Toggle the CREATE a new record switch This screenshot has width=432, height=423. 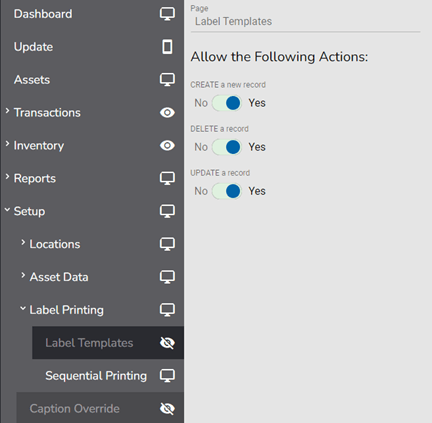pyautogui.click(x=227, y=103)
